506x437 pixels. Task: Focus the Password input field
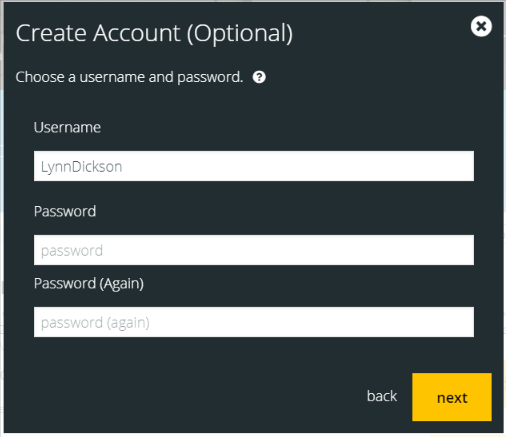pos(254,250)
